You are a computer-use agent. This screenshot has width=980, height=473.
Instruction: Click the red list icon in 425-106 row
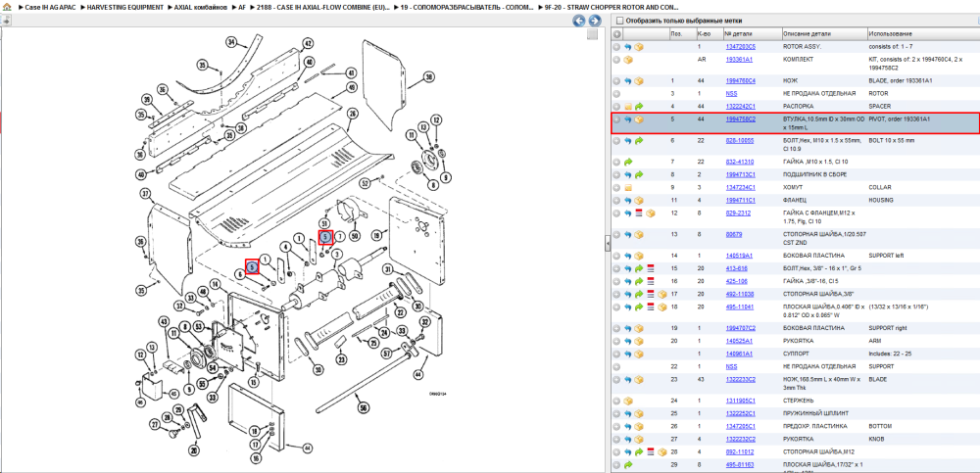coord(650,281)
